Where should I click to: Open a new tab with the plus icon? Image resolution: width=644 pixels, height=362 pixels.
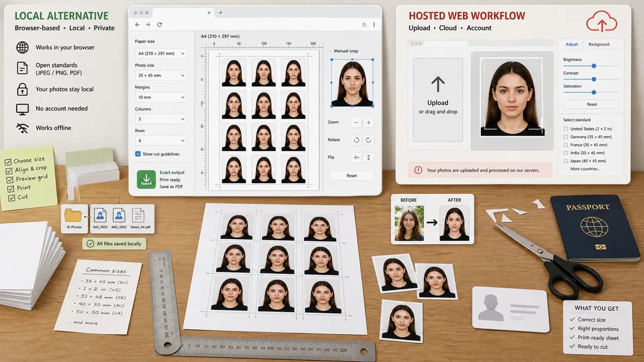[x=221, y=12]
